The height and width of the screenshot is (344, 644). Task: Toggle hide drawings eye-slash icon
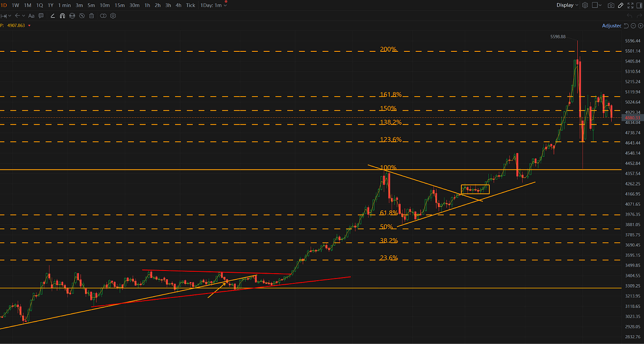pyautogui.click(x=82, y=15)
